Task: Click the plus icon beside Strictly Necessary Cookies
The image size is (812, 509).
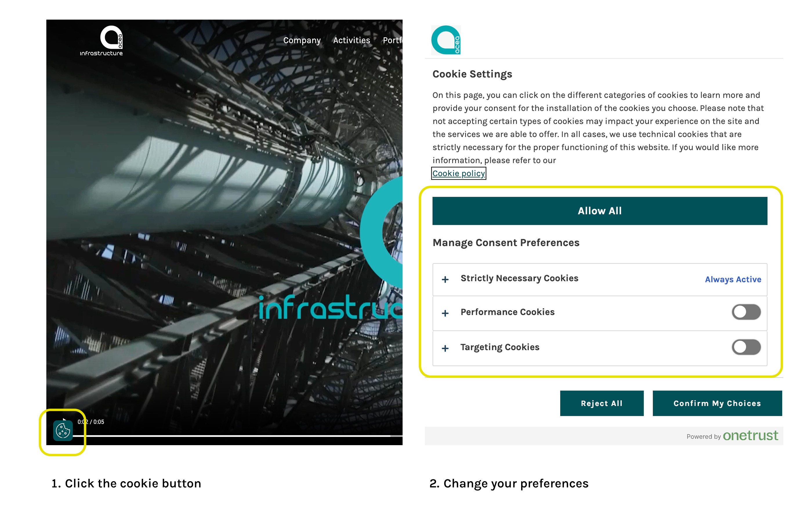Action: (x=445, y=279)
